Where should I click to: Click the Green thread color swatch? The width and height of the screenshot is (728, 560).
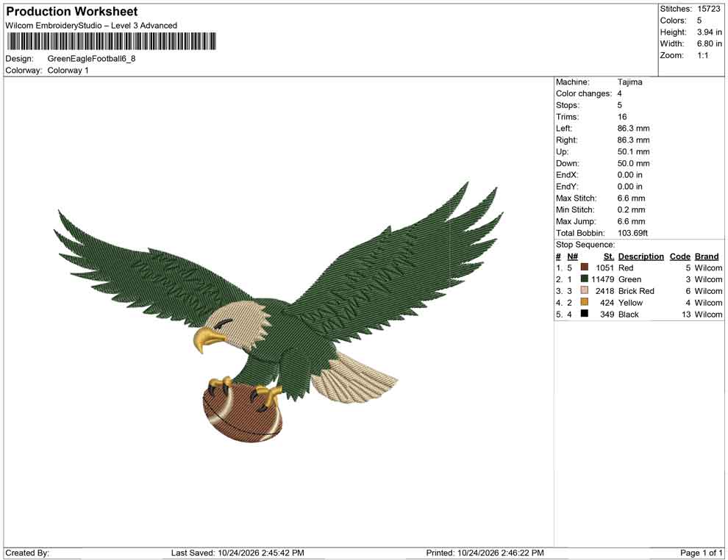(585, 279)
